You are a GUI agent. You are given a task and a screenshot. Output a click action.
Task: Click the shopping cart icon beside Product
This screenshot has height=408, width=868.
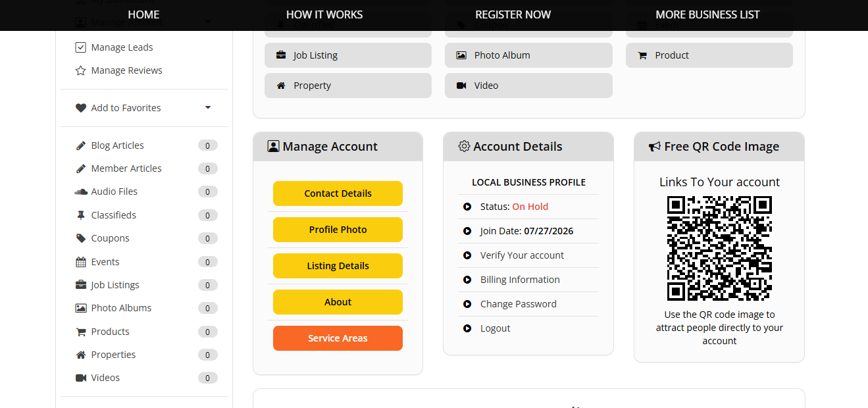[642, 55]
